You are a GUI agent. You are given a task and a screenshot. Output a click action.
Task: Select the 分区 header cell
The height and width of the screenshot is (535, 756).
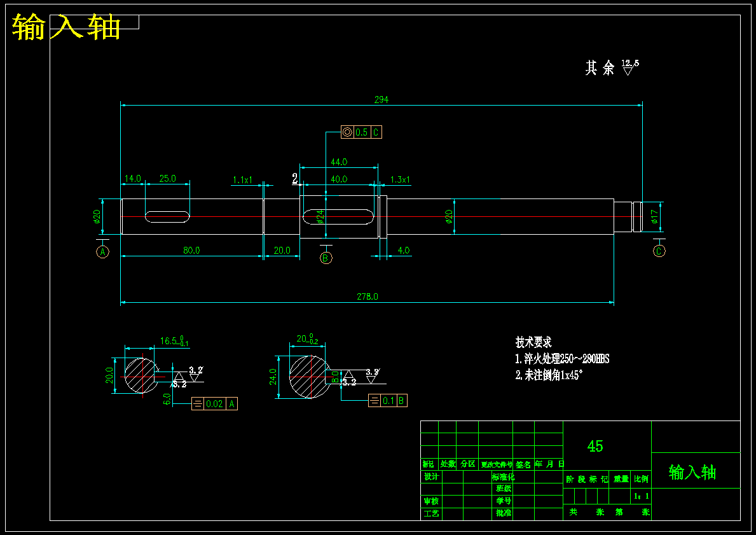(467, 464)
